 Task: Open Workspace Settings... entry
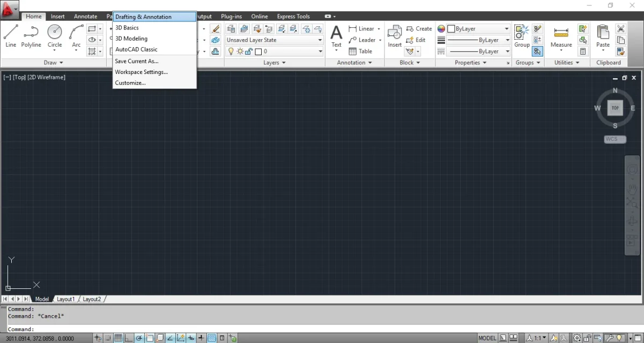[154, 72]
